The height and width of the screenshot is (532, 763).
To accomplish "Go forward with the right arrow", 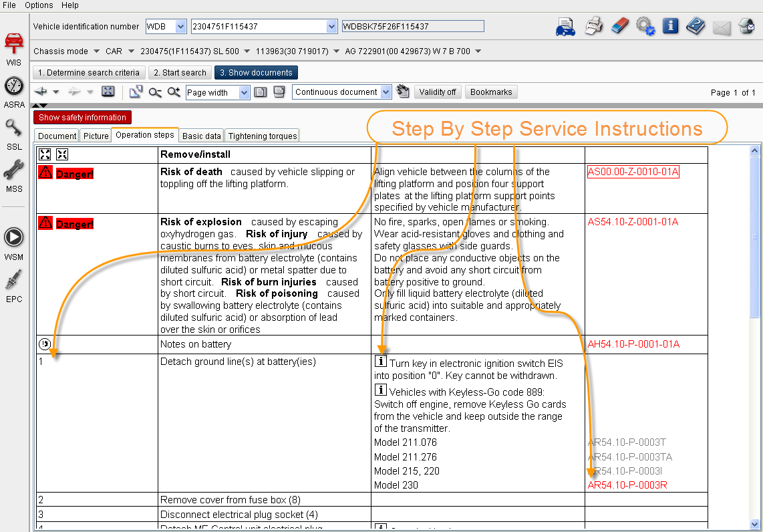I will [74, 92].
